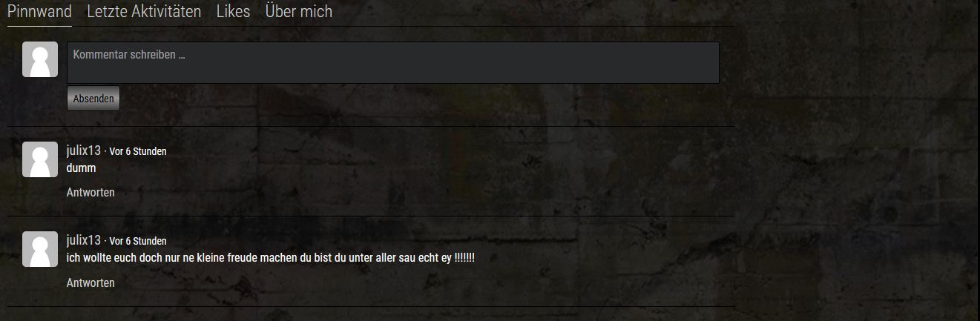Click 'Vor 6 Stunden' timestamp on the longer comment
Viewport: 980px width, 321px height.
point(138,241)
